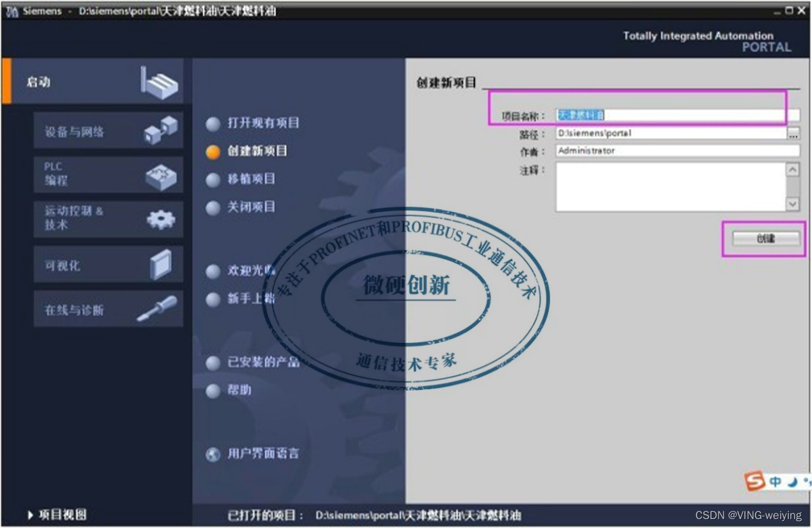Click bullet icon beside 帮助
The width and height of the screenshot is (812, 528).
point(213,391)
